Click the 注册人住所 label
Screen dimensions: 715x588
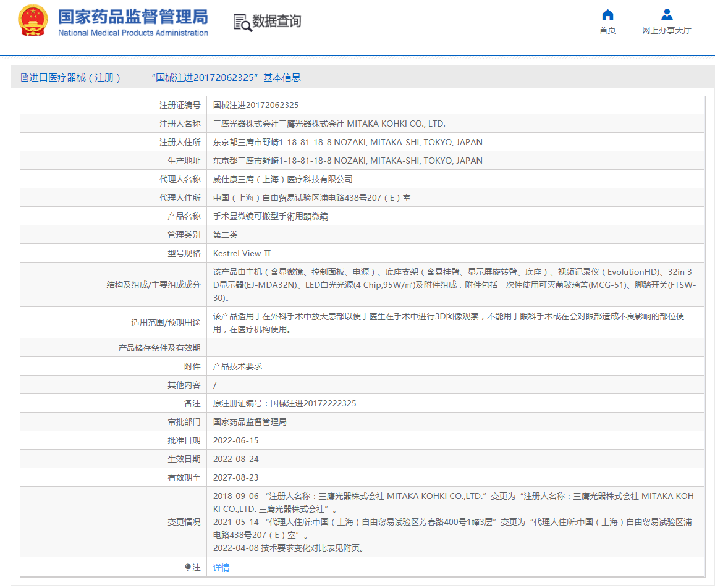(180, 142)
